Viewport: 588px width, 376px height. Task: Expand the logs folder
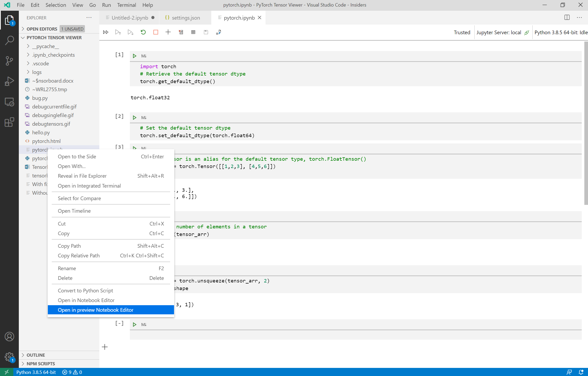coord(37,72)
